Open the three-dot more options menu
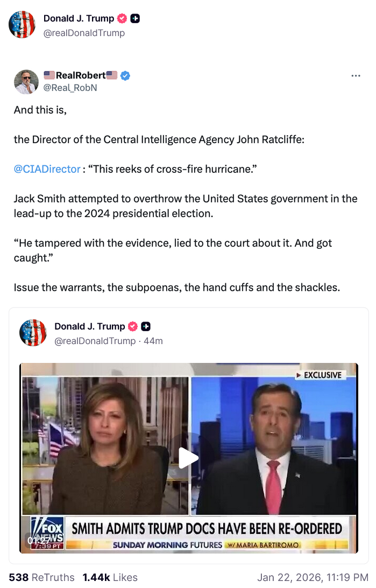376x588 pixels. coord(356,76)
